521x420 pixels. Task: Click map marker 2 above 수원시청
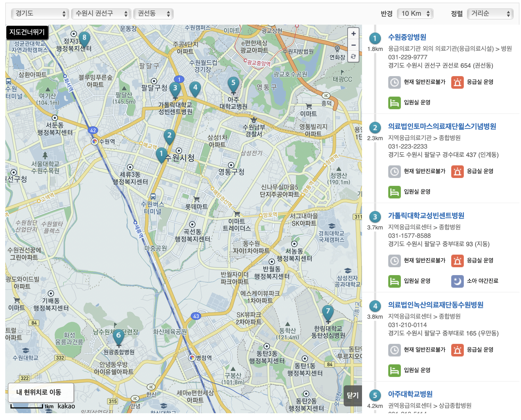pyautogui.click(x=169, y=136)
